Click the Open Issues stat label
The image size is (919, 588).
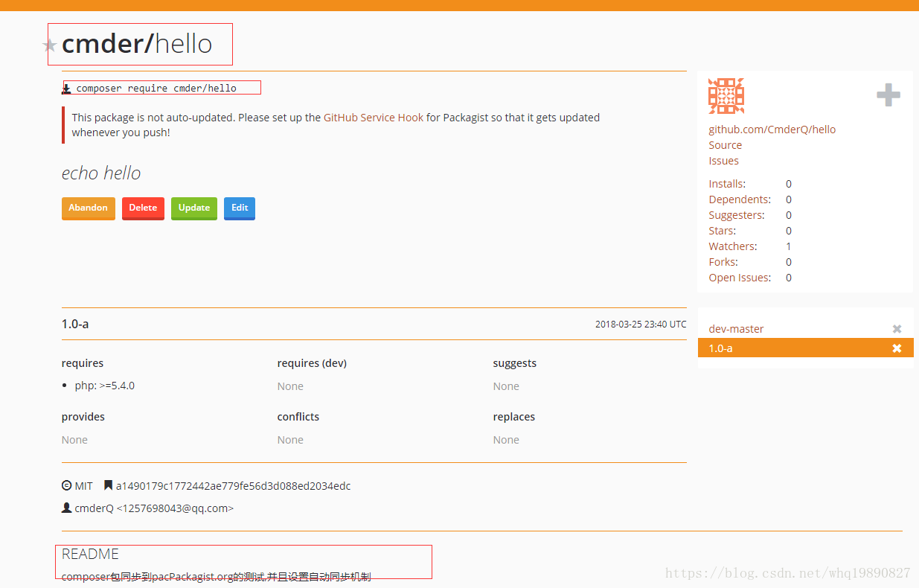click(740, 278)
